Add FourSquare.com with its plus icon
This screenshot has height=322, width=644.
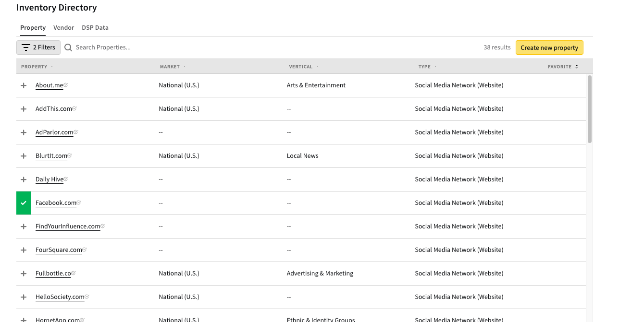[24, 250]
